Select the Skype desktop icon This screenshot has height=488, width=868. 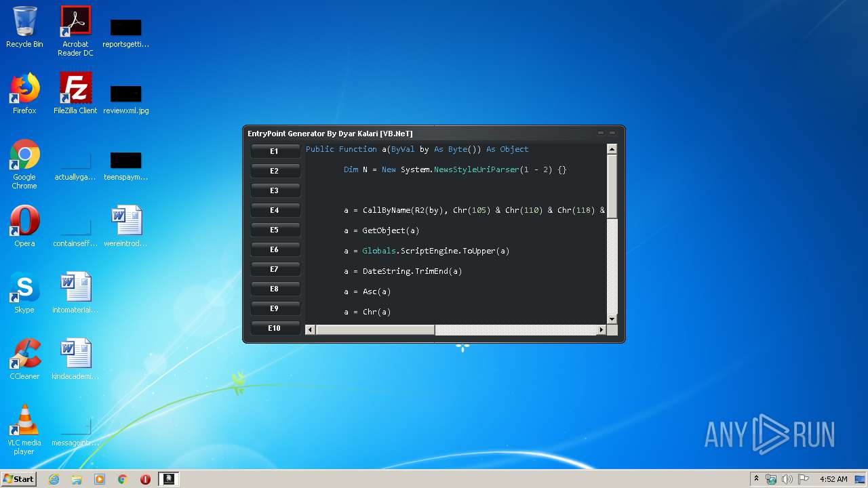point(24,293)
